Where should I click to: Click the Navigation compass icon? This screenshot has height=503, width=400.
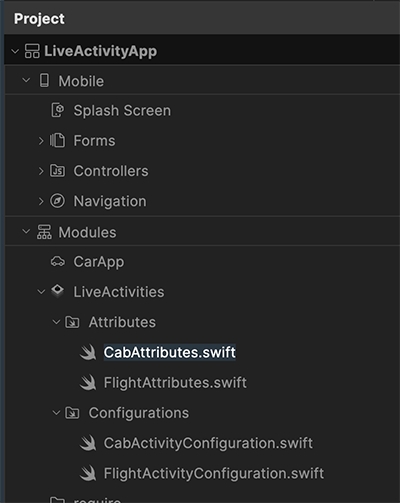coord(57,201)
